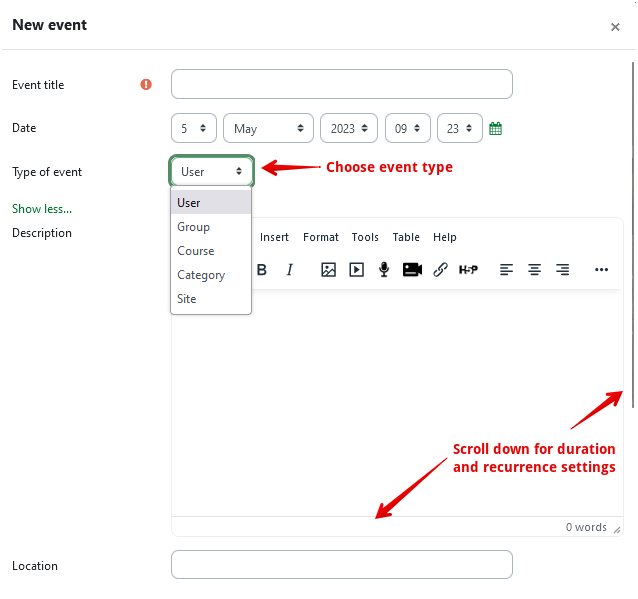This screenshot has width=638, height=599.
Task: Select Group from event type list
Action: 211,227
